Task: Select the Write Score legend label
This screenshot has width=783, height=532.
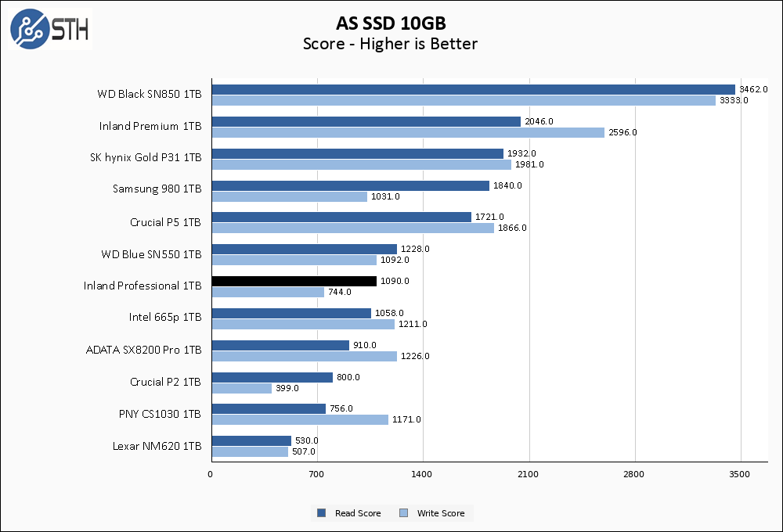Action: 440,513
